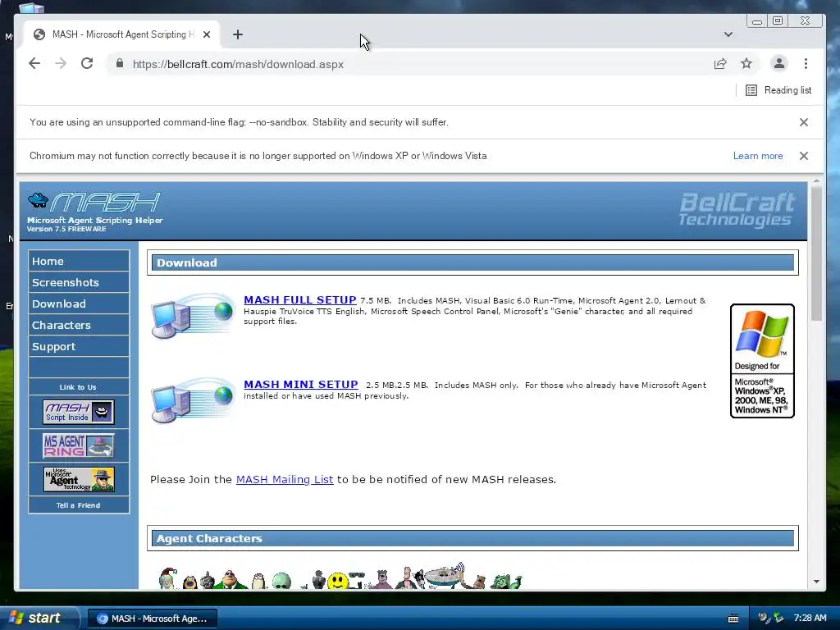
Task: Click the first system tray icon
Action: [764, 618]
